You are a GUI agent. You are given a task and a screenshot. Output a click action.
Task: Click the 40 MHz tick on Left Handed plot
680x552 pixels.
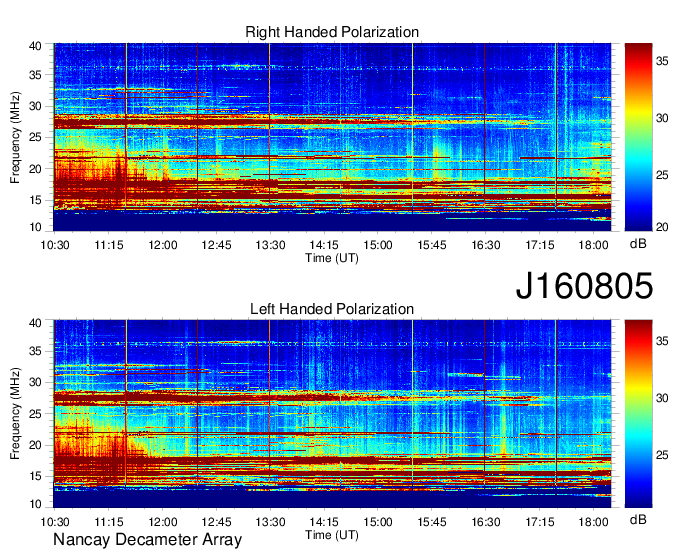pos(36,323)
